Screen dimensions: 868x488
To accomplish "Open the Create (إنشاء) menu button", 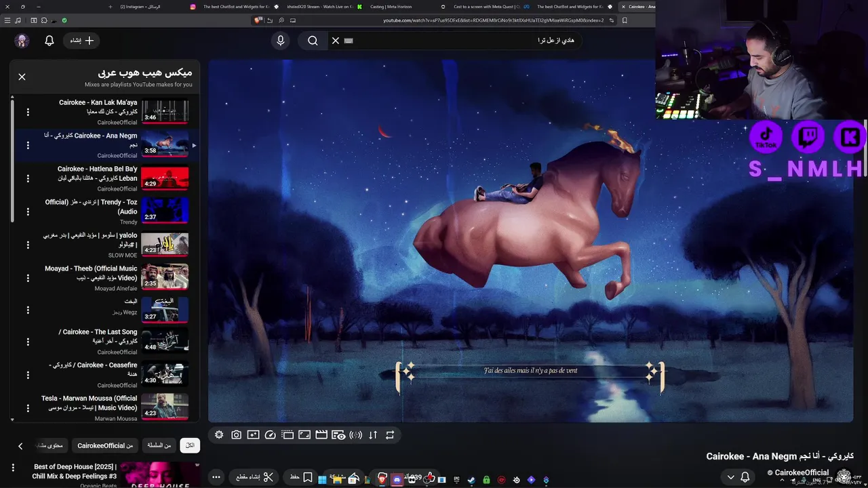I will 83,41.
